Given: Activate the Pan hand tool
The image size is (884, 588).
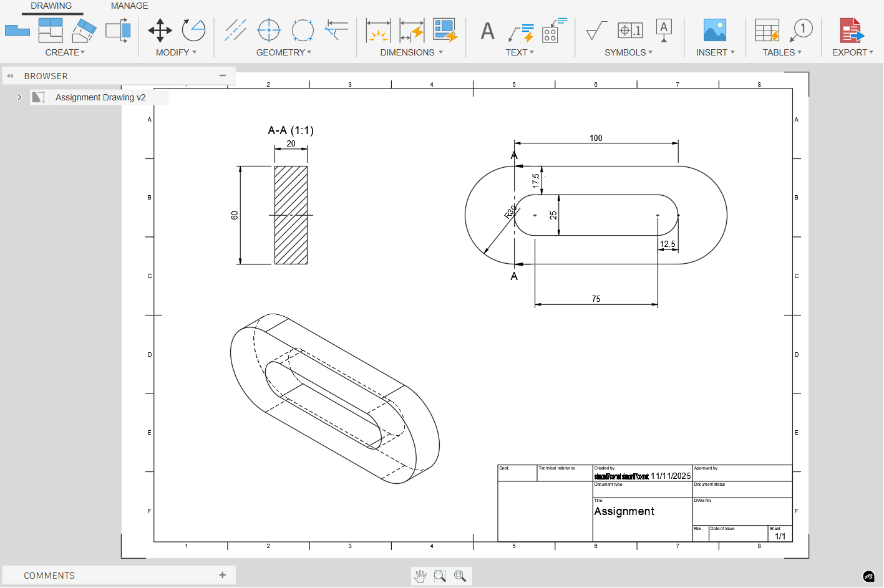Looking at the screenshot, I should coord(420,576).
